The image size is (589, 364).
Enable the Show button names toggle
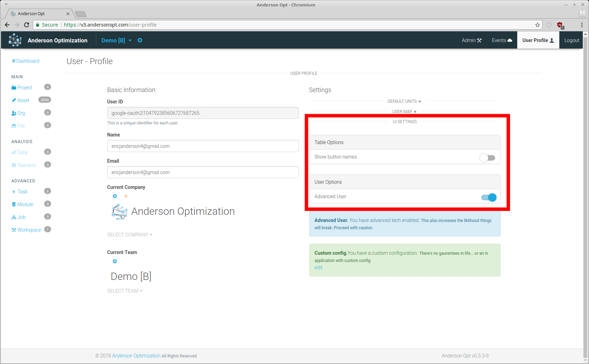pos(487,158)
